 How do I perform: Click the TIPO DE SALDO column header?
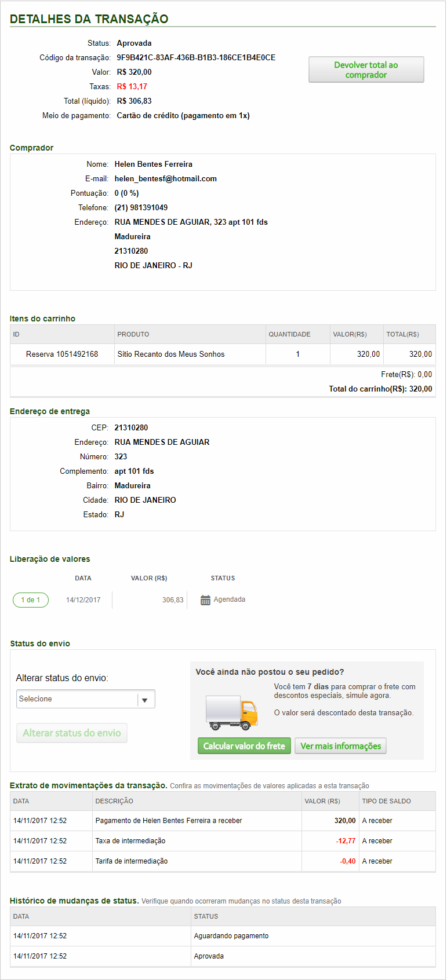(386, 801)
